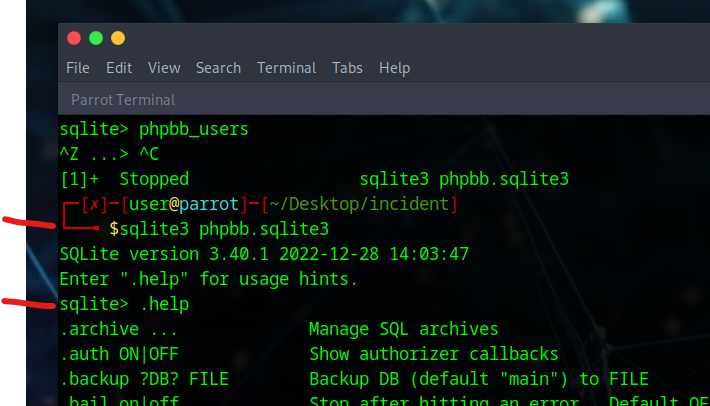This screenshot has width=710, height=406.
Task: Click the red [x] status marker in prompt
Action: point(94,204)
